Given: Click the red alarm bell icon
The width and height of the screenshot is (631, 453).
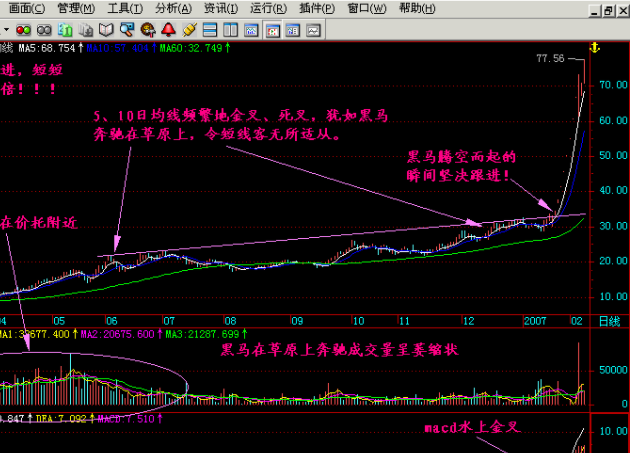Looking at the screenshot, I should tap(168, 30).
